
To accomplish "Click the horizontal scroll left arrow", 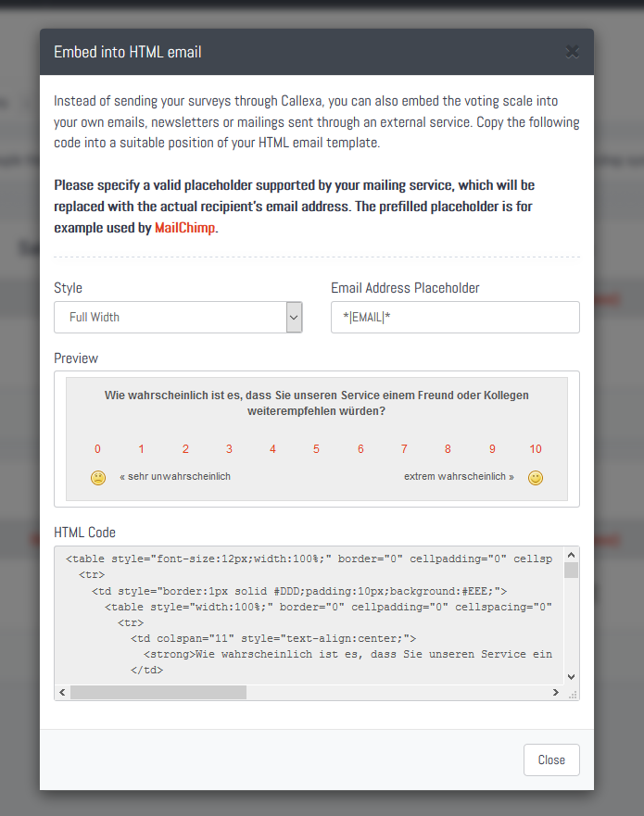I will (62, 692).
